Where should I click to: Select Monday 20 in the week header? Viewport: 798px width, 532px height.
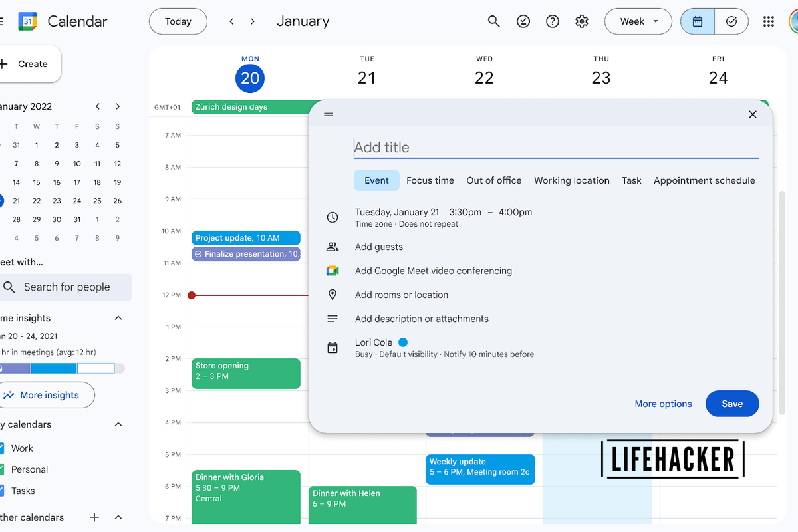click(250, 78)
